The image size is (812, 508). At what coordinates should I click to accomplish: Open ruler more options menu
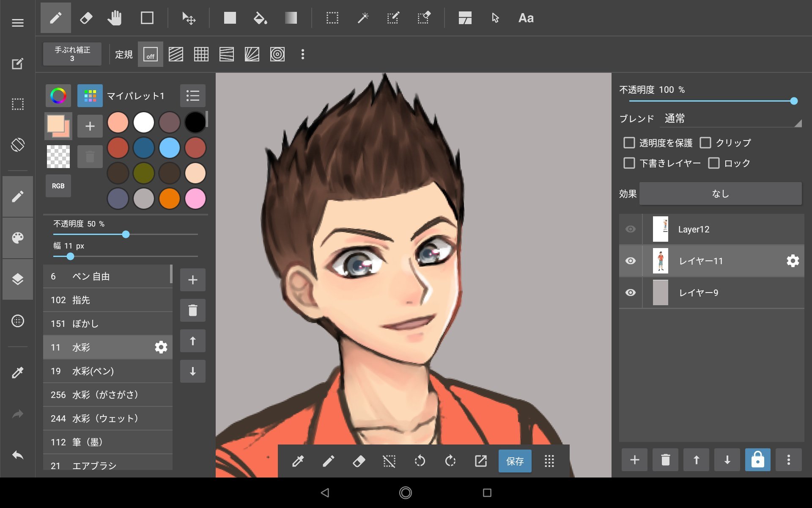(x=302, y=55)
